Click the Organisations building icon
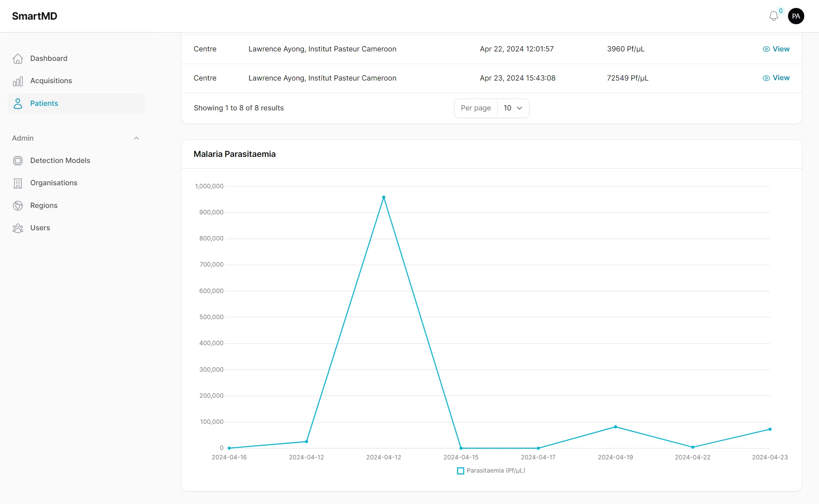Image resolution: width=819 pixels, height=504 pixels. coord(18,183)
